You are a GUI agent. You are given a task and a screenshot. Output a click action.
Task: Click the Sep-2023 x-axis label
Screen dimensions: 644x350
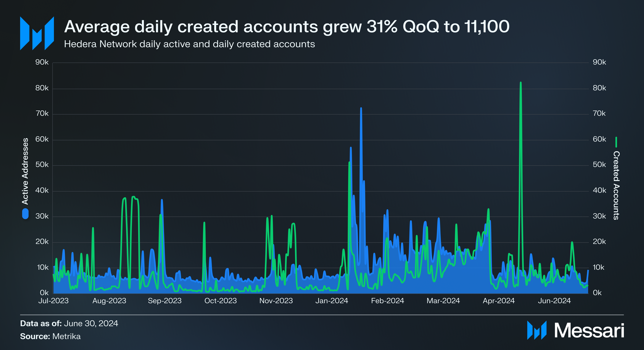[165, 301]
